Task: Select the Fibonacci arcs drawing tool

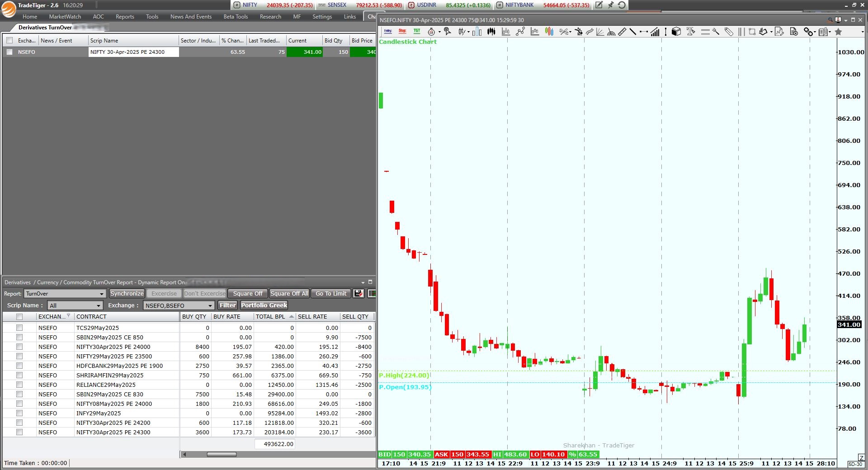Action: click(611, 32)
